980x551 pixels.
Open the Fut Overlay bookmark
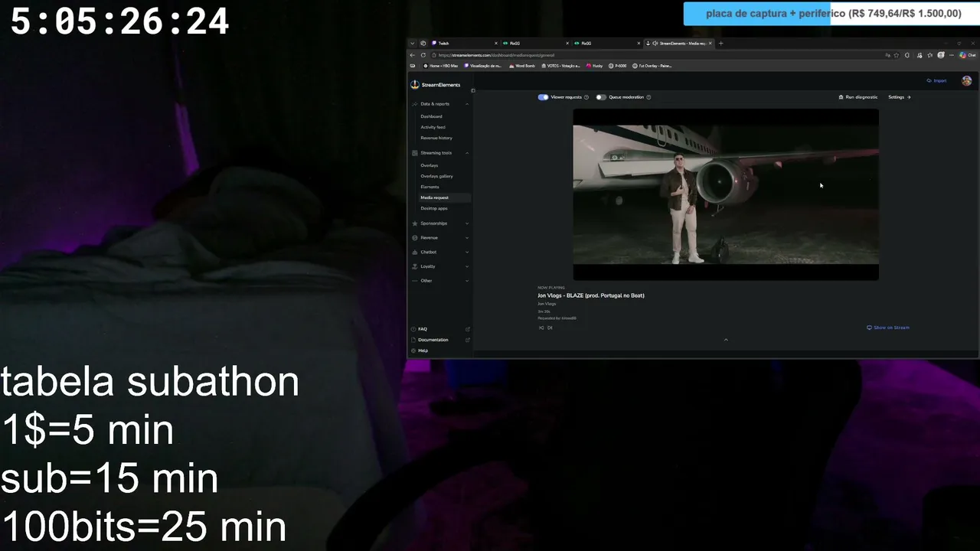[652, 66]
